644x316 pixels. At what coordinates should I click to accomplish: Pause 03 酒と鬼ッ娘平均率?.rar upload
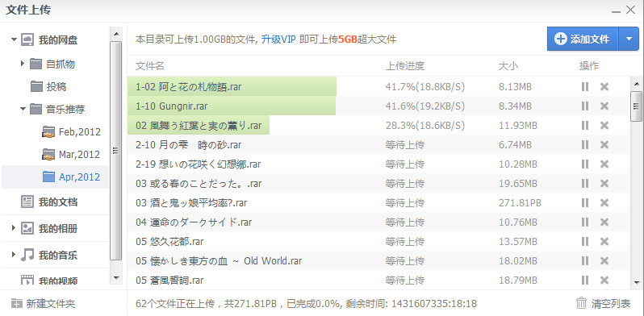tap(585, 202)
